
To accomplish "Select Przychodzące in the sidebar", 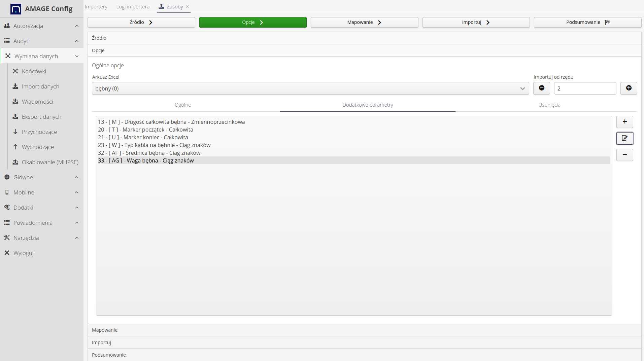I will tap(39, 132).
